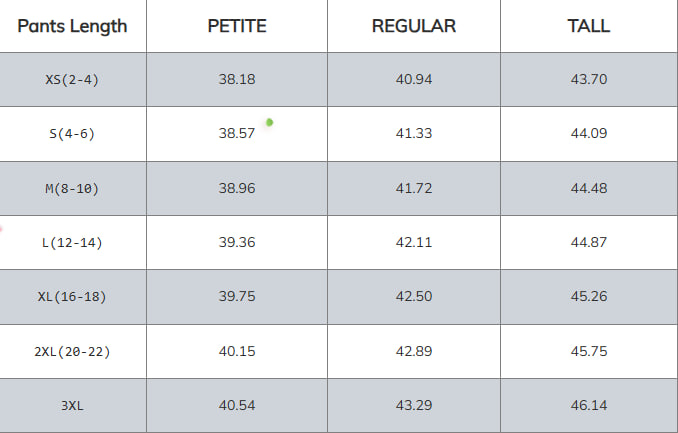Click the 42.50 regular length cell
The image size is (678, 433).
[x=414, y=297]
